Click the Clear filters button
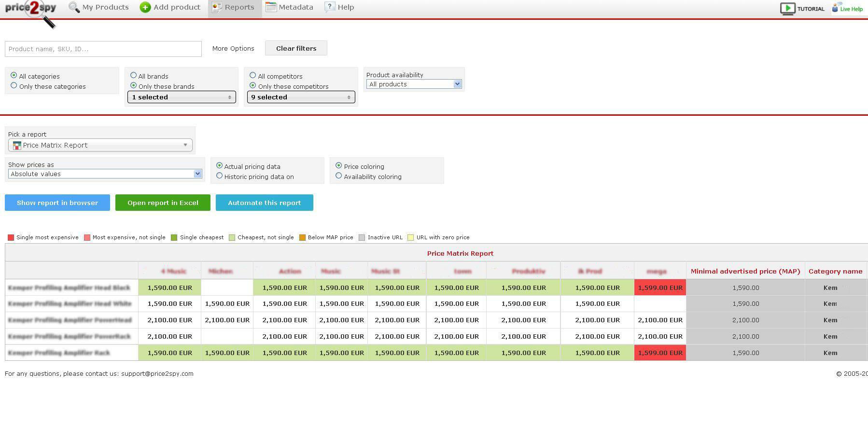The height and width of the screenshot is (425, 868). [296, 48]
